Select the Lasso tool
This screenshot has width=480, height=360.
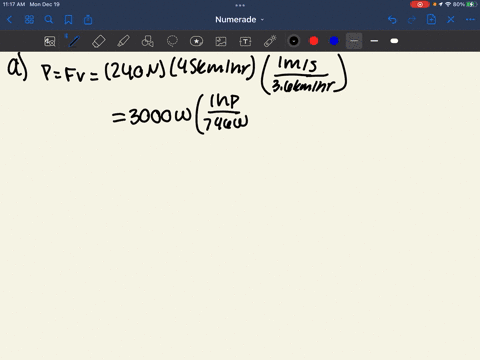pos(172,41)
